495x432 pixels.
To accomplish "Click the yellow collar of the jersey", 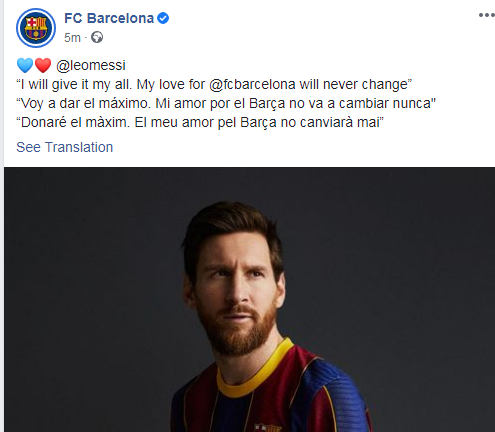I will tap(253, 372).
